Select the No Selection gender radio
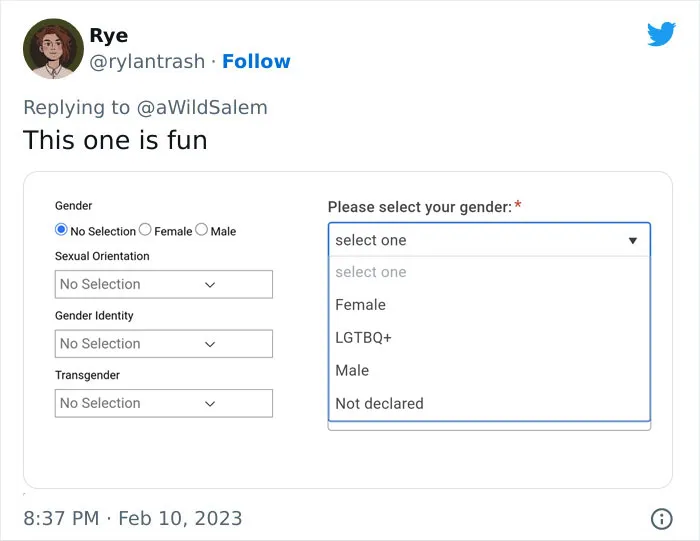The image size is (700, 541). coord(61,229)
